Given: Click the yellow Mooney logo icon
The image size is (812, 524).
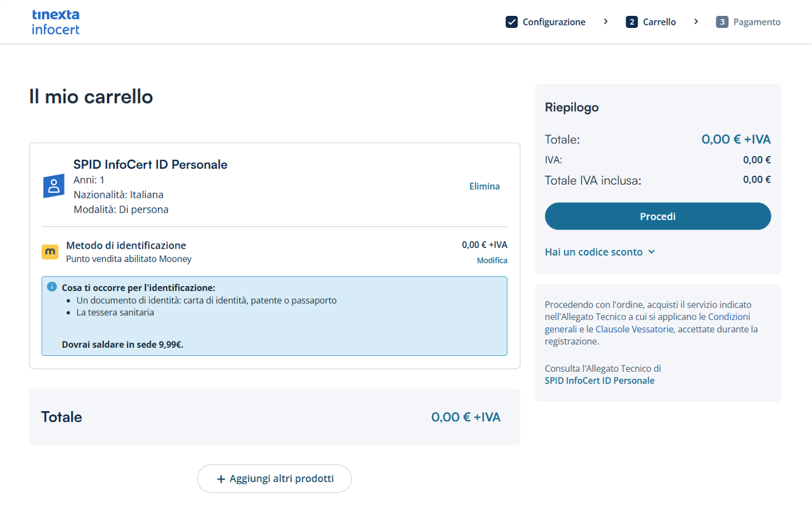Looking at the screenshot, I should (x=50, y=252).
